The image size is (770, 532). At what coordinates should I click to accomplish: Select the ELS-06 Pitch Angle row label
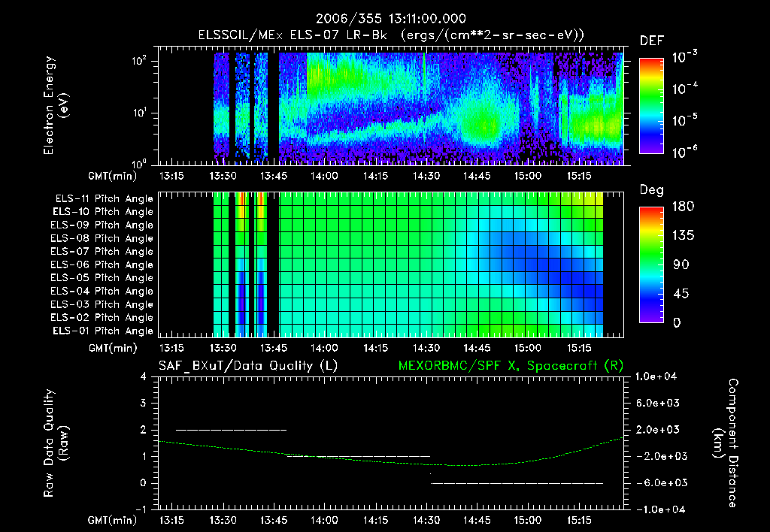coord(102,264)
